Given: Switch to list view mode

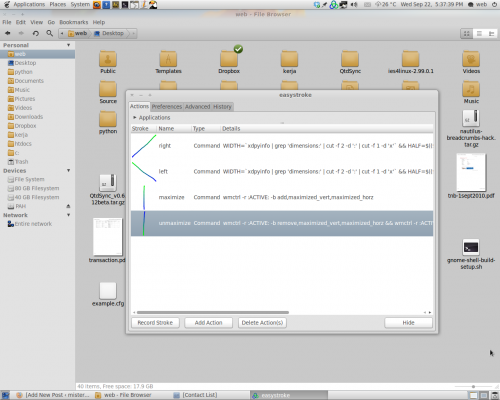Looking at the screenshot, I should pos(479,33).
